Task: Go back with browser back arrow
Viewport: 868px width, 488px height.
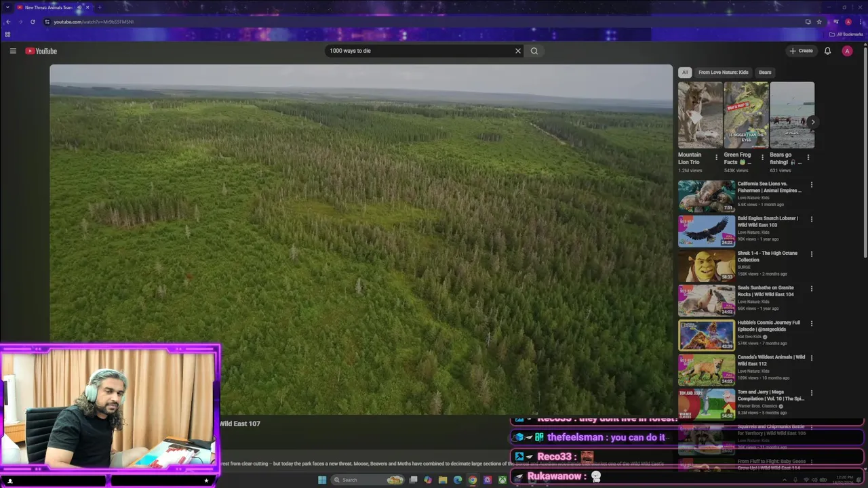Action: coord(8,22)
